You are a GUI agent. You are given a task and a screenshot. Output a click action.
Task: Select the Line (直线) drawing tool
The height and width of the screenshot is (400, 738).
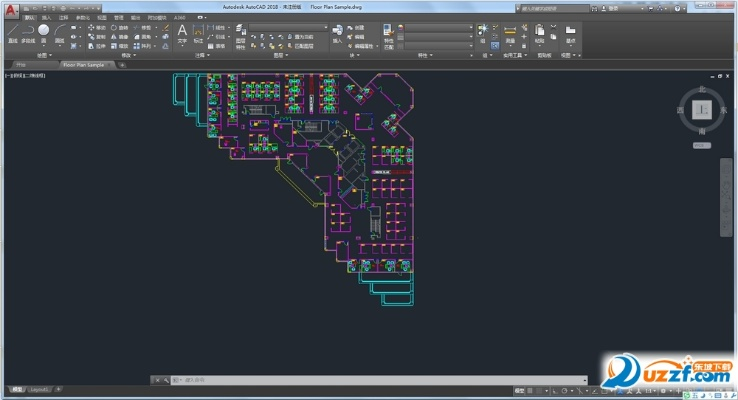[12, 32]
